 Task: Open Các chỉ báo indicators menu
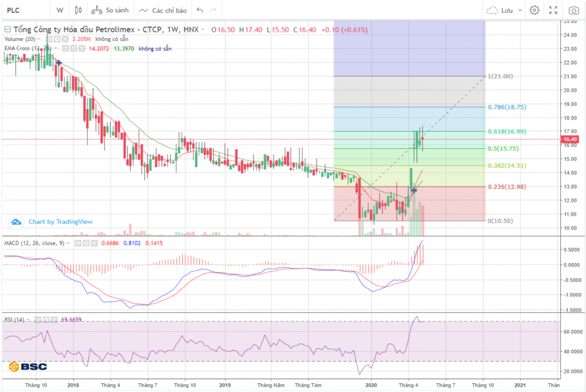tap(163, 11)
